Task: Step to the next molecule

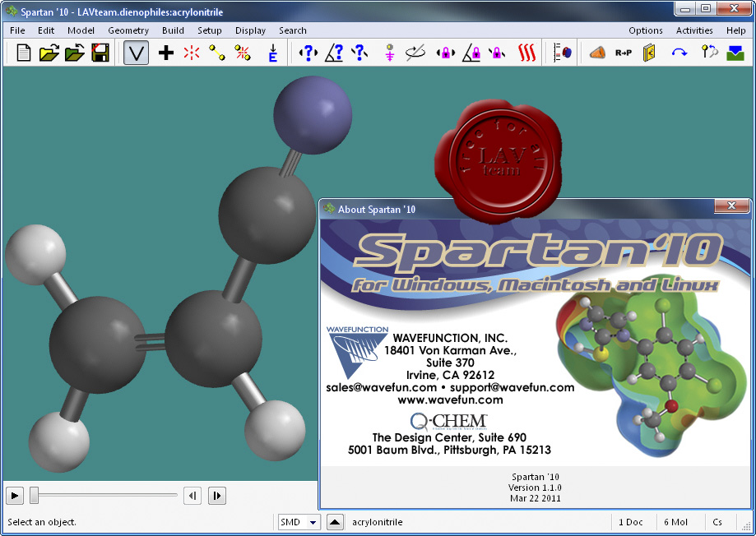Action: (x=217, y=496)
